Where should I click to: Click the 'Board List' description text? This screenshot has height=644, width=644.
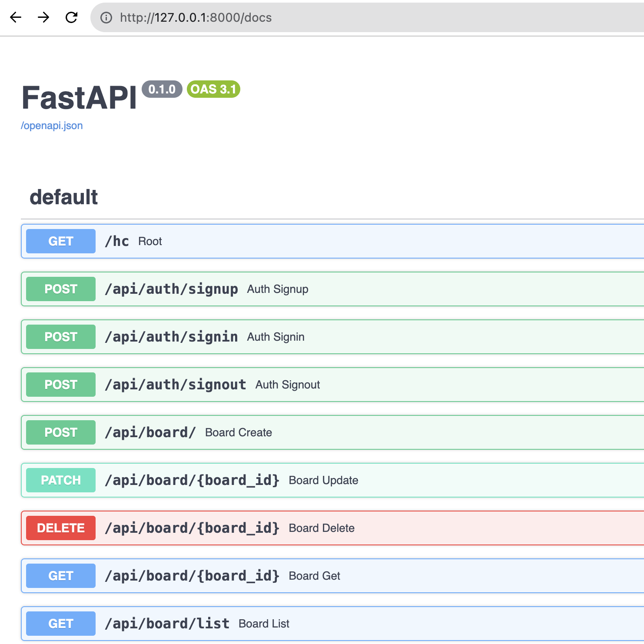(x=264, y=624)
